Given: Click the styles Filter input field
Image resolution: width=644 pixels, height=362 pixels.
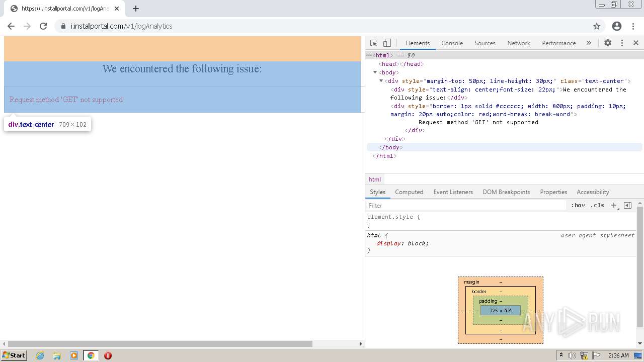Looking at the screenshot, I should 466,206.
